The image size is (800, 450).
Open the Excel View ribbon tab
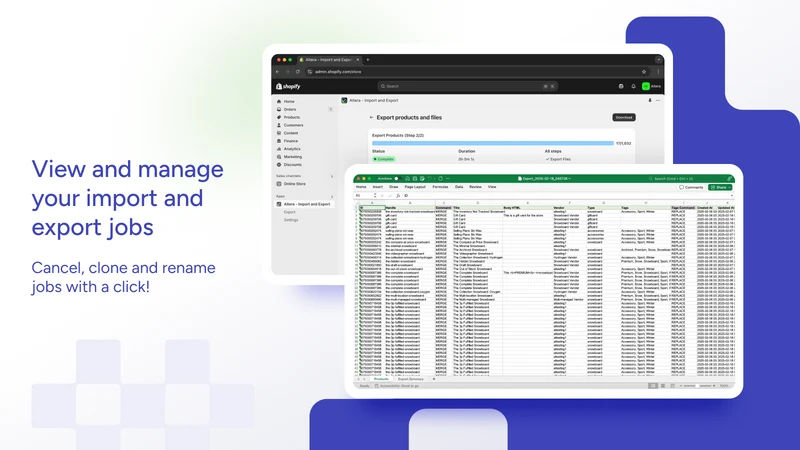click(x=492, y=187)
